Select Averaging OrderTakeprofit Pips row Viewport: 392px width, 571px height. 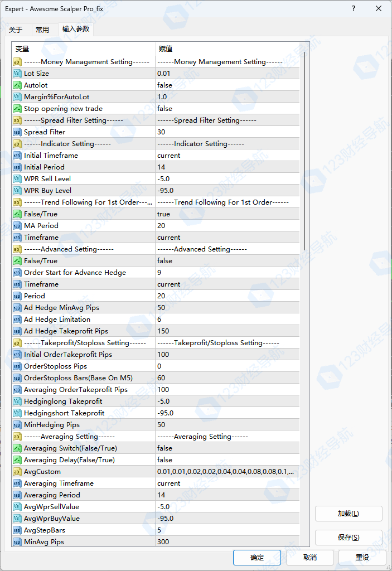point(156,390)
